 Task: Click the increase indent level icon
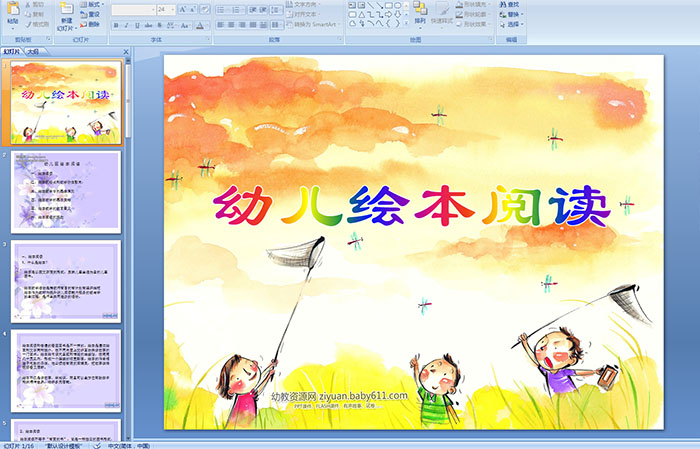[x=263, y=9]
